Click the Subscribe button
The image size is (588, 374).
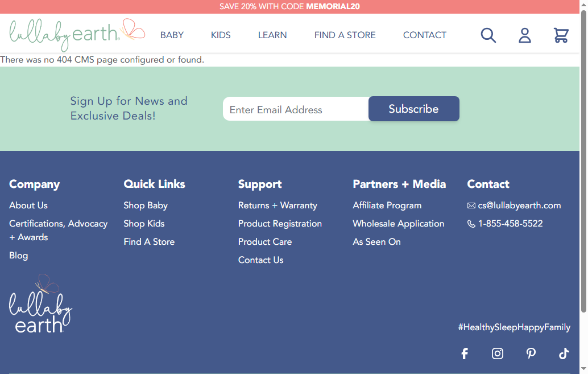pos(413,109)
